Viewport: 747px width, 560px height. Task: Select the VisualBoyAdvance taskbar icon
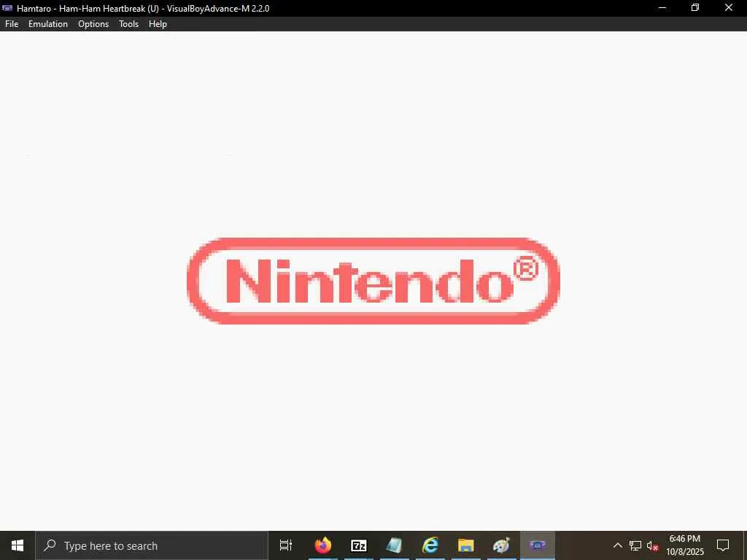point(538,545)
